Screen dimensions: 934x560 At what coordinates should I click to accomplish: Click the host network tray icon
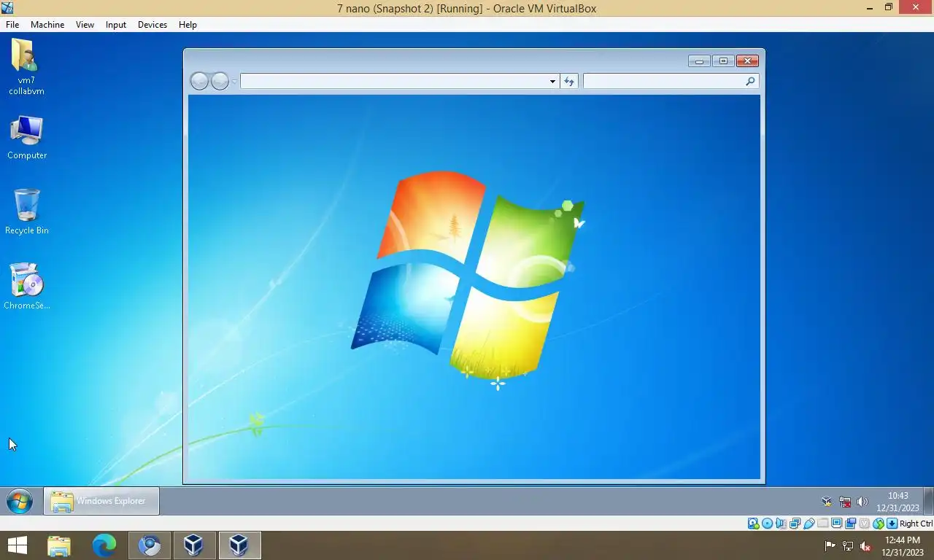coord(848,545)
